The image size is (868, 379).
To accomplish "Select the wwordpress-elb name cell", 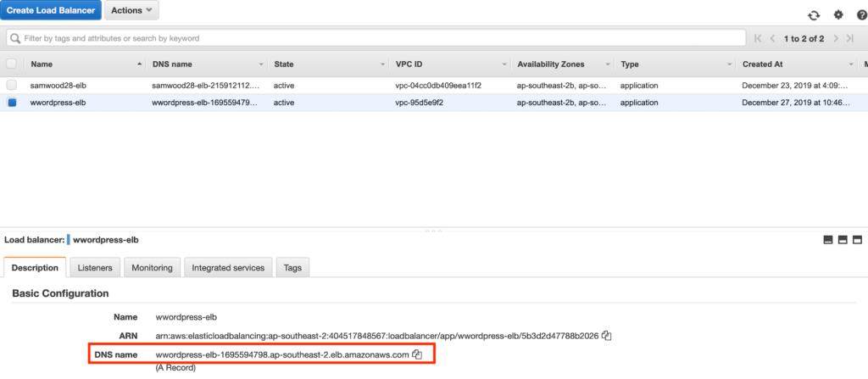I will pos(58,103).
